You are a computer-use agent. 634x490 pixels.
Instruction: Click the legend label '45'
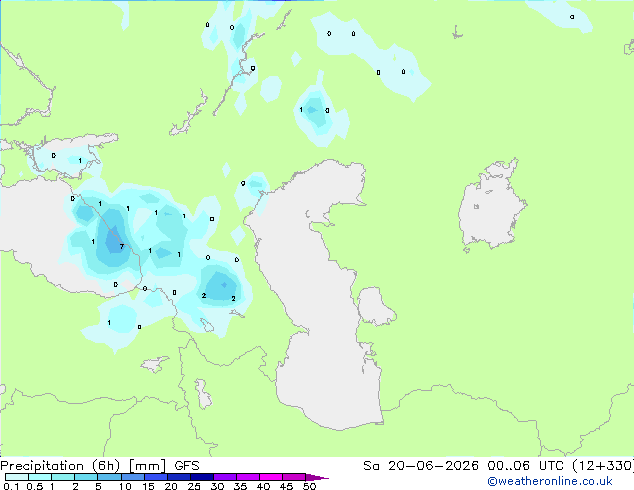click(286, 486)
